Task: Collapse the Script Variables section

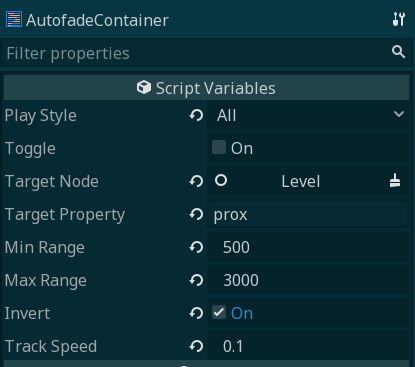Action: coord(206,88)
